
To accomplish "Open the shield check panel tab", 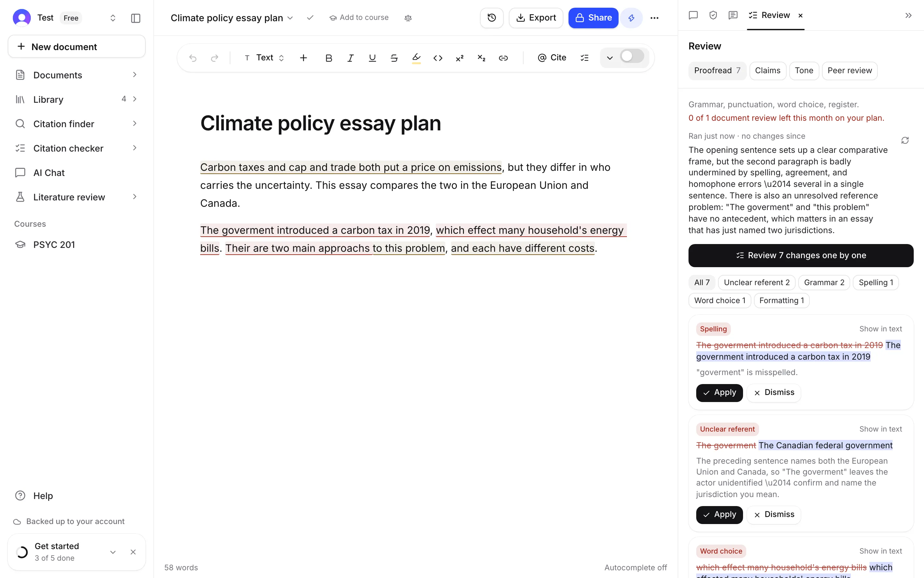I will (713, 15).
